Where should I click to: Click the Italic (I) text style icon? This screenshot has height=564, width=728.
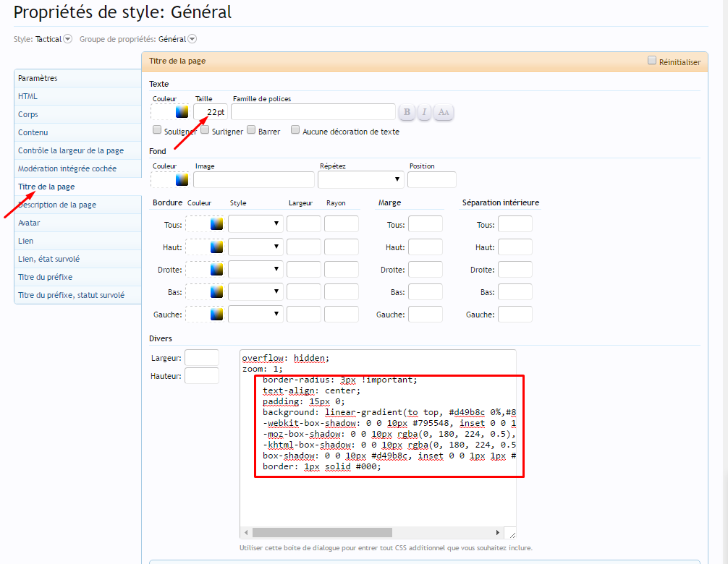[424, 112]
